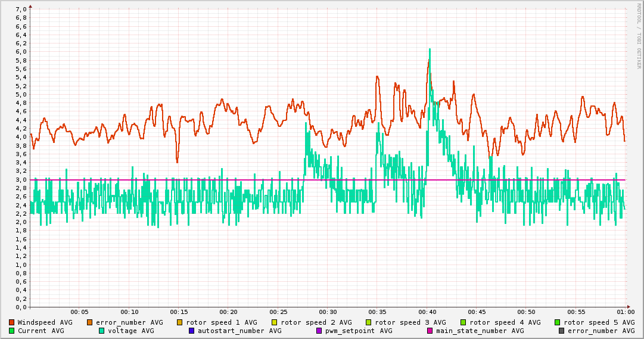Select the rotor speed 5 AVG legend square

tap(557, 322)
